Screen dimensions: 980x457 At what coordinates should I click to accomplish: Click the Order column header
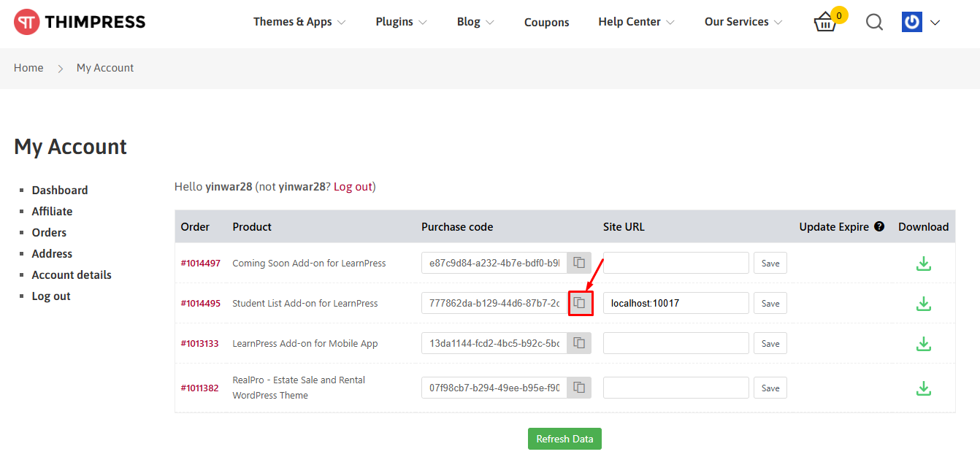pos(195,226)
